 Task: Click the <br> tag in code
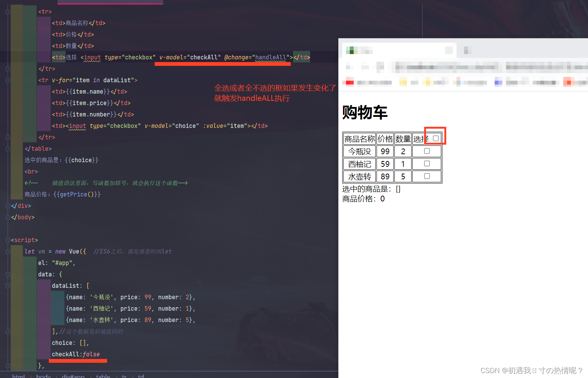(31, 172)
